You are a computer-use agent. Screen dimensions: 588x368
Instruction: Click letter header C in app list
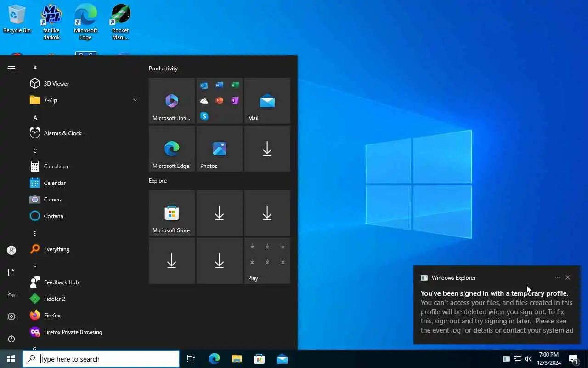[x=35, y=150]
